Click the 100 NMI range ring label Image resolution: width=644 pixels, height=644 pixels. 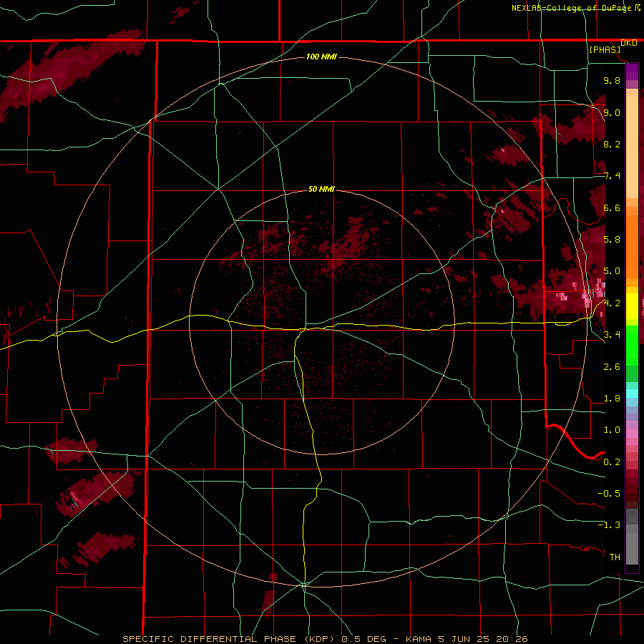coord(321,57)
